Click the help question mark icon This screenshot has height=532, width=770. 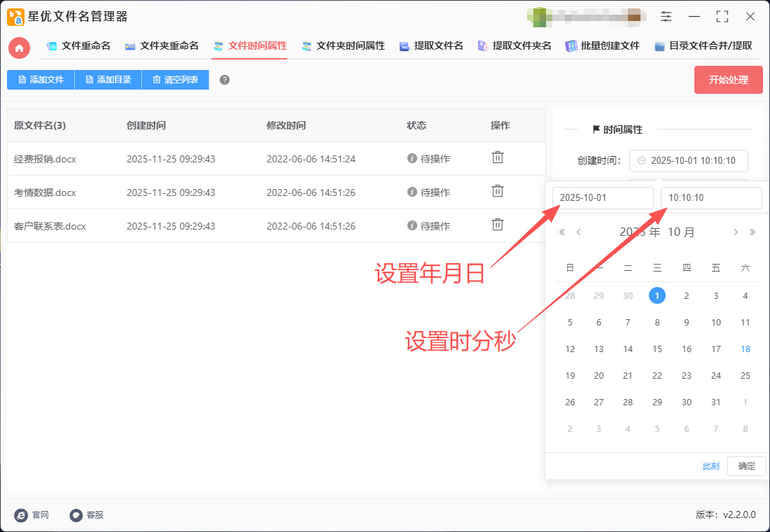click(224, 80)
